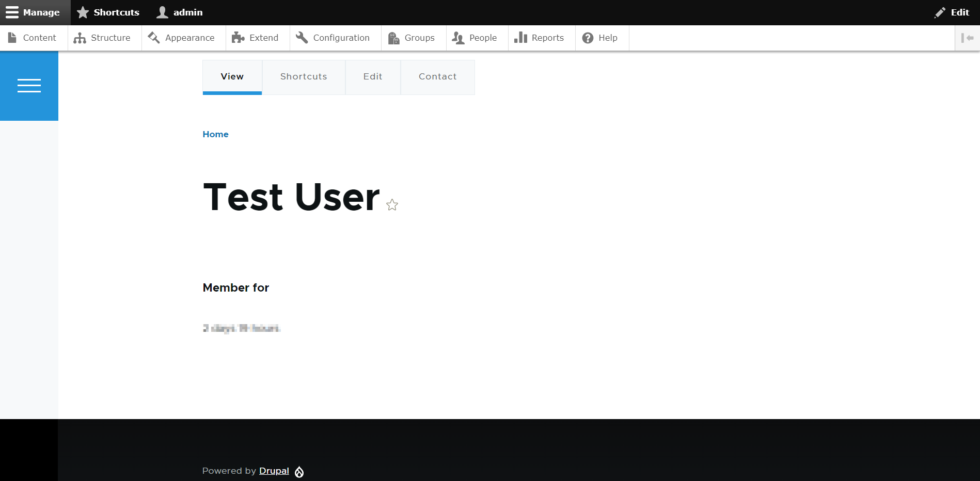The height and width of the screenshot is (481, 980).
Task: Expand the blue sidebar hamburger menu
Action: 29,86
